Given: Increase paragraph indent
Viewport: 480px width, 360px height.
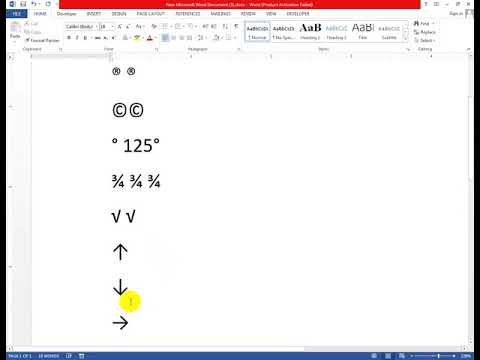Looking at the screenshot, I should [x=214, y=26].
